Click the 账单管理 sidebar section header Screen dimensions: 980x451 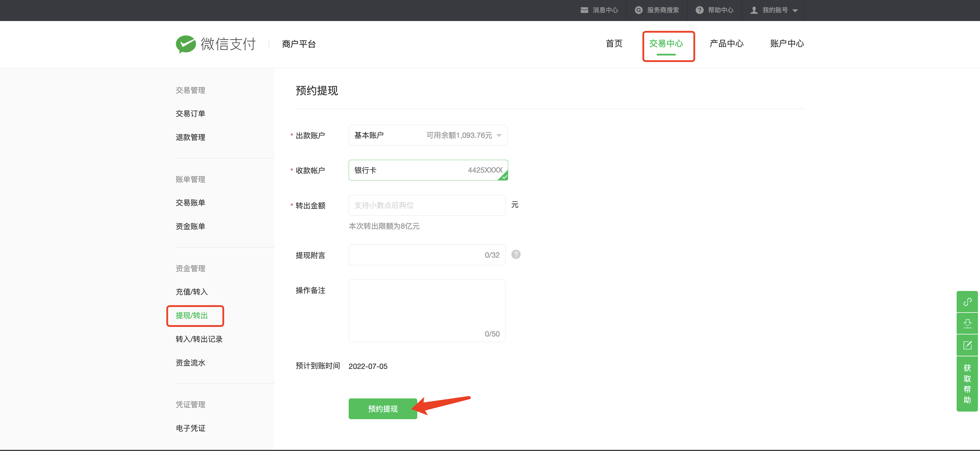190,179
